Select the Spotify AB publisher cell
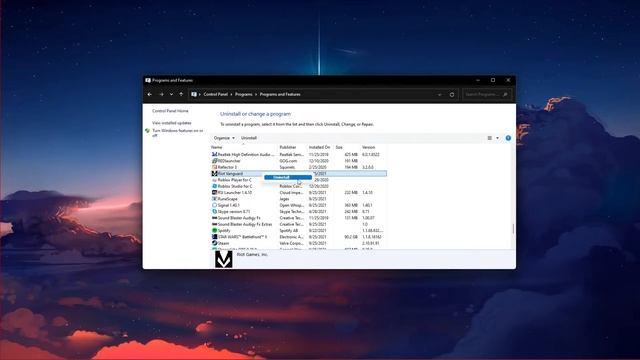640x360 pixels. pyautogui.click(x=289, y=231)
